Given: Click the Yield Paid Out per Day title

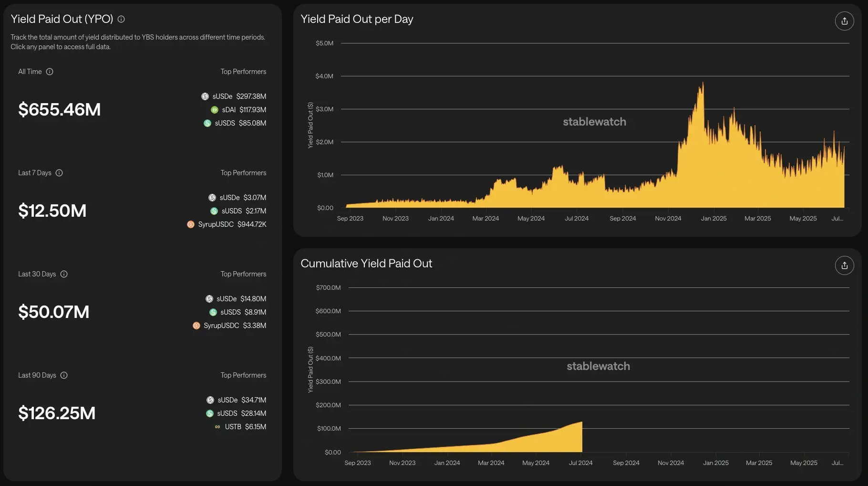Looking at the screenshot, I should [357, 19].
